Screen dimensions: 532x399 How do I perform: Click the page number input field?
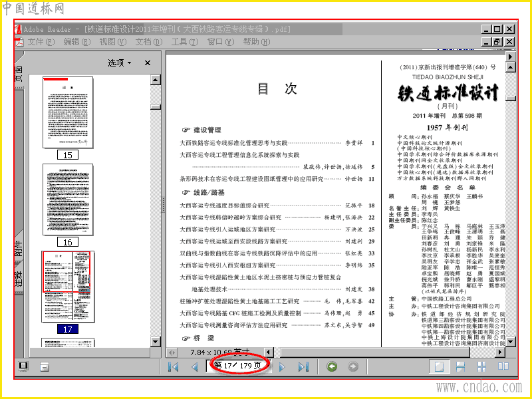239,366
